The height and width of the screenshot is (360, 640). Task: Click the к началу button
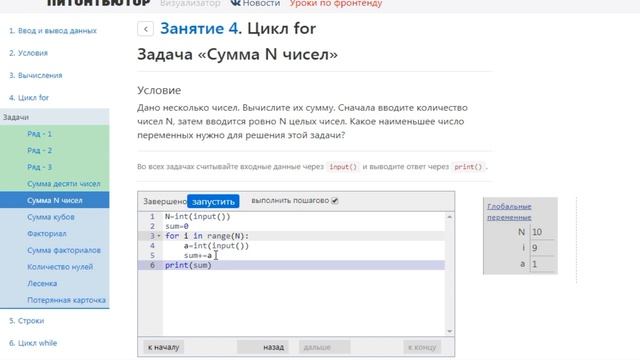[163, 347]
